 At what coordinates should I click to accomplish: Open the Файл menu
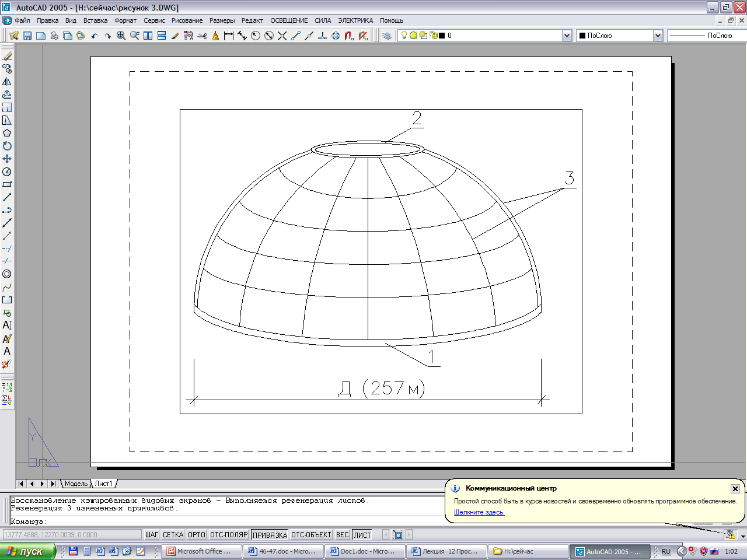pos(22,20)
